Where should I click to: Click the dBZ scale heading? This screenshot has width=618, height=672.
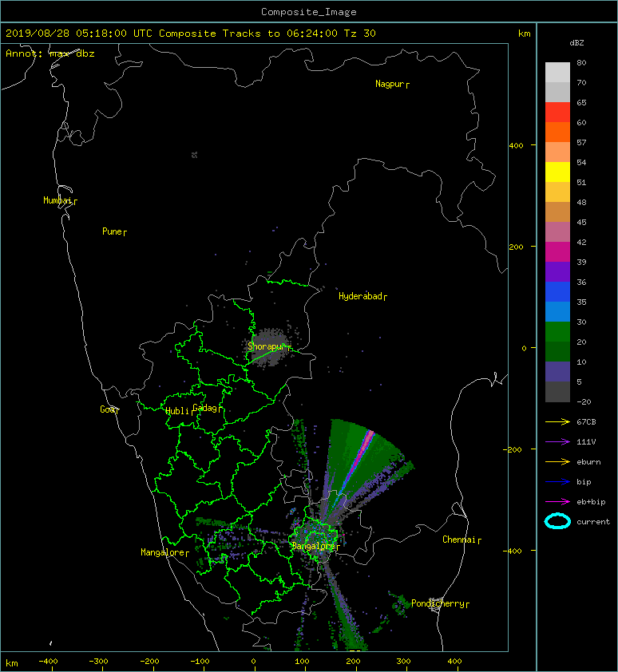576,43
